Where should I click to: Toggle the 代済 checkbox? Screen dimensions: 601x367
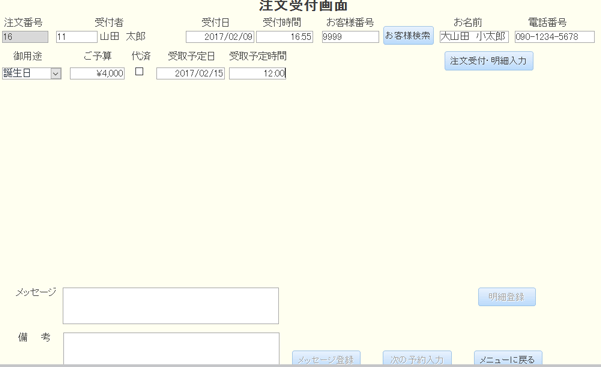click(139, 72)
